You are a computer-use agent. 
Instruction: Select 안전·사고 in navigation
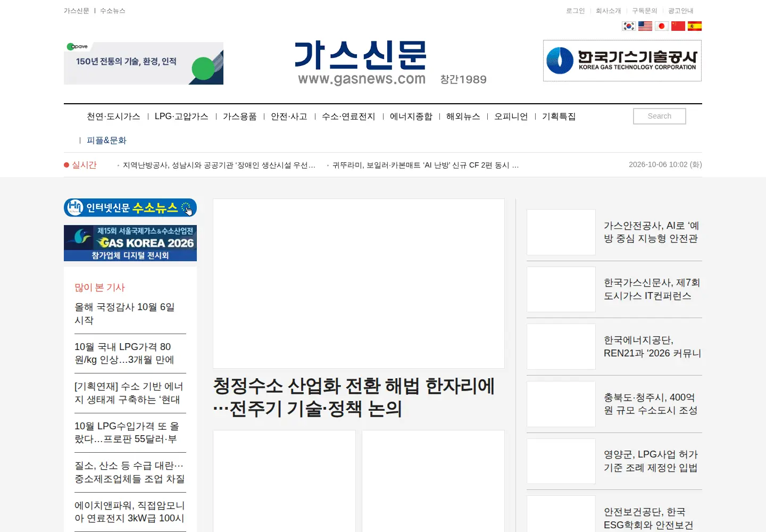tap(289, 117)
